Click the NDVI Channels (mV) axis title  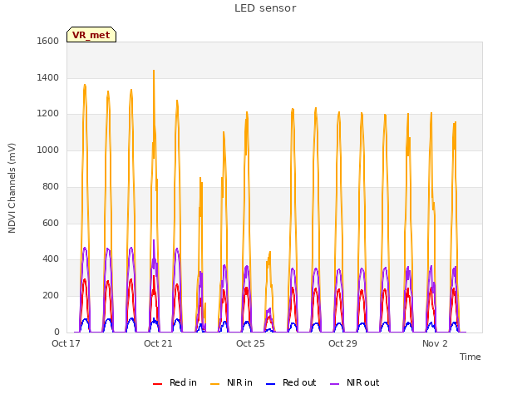point(12,188)
